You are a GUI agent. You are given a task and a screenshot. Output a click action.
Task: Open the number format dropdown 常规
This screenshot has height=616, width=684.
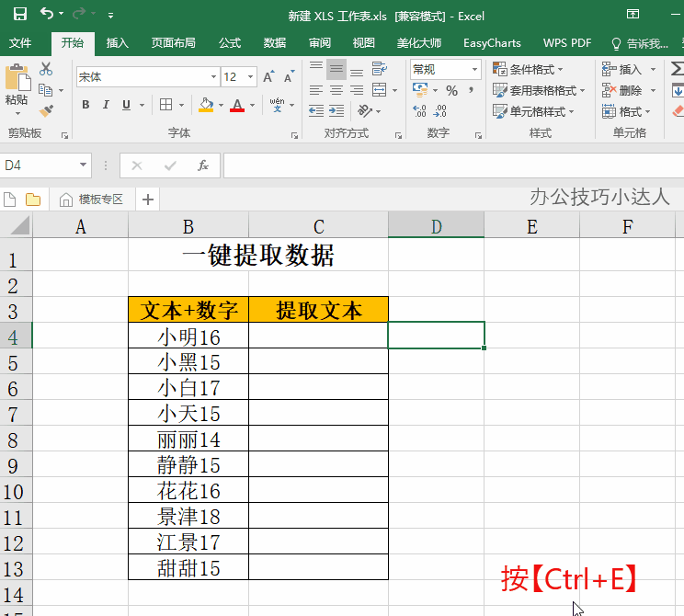coord(474,69)
